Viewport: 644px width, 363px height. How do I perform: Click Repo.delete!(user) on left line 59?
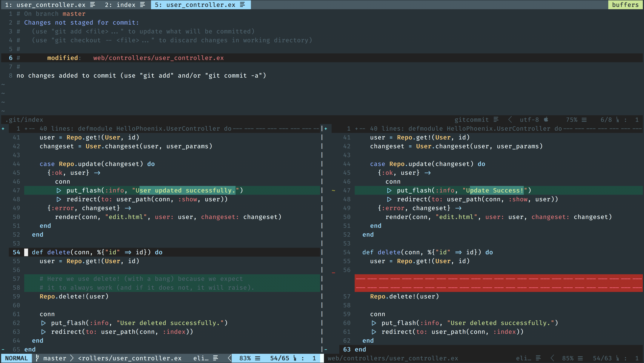click(x=74, y=297)
